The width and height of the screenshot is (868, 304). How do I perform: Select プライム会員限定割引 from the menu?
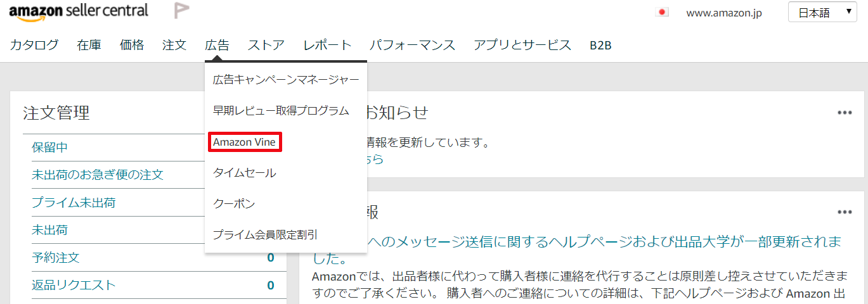pos(265,235)
